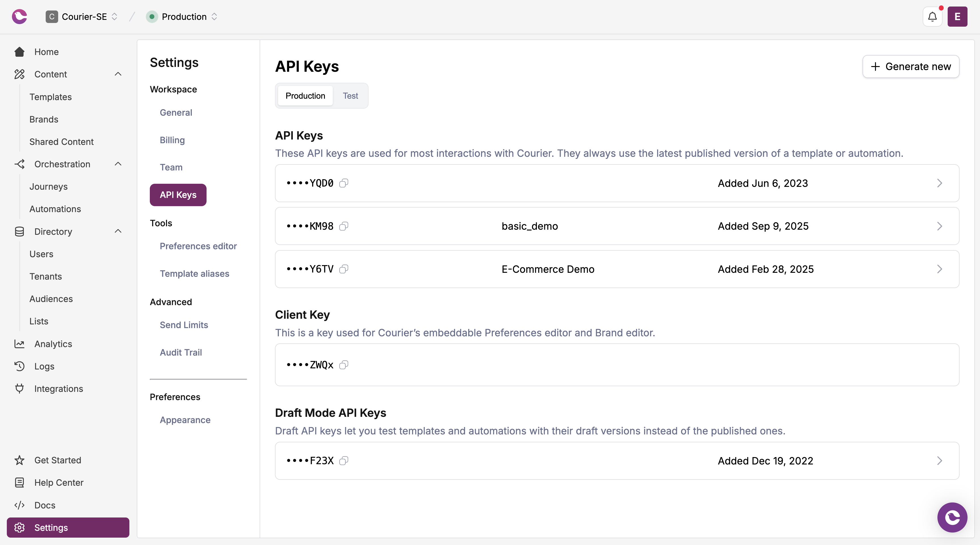
Task: Open the notification bell
Action: (x=932, y=16)
